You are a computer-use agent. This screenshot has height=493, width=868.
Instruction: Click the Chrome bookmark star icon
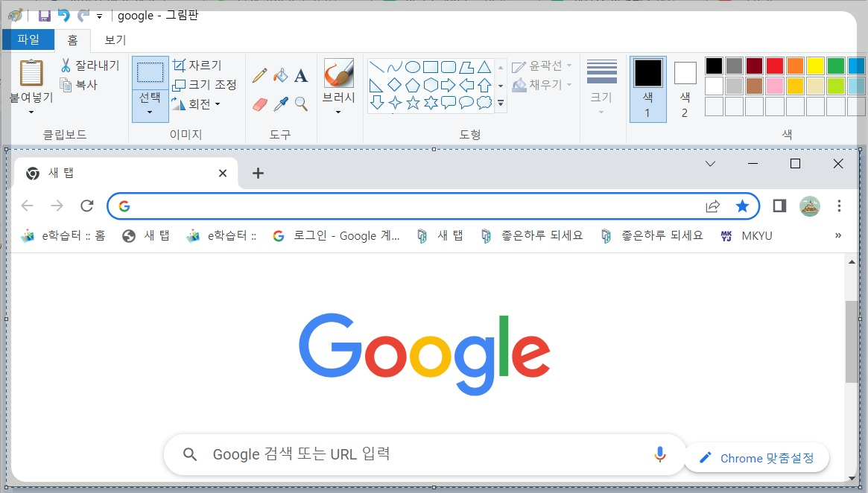pos(742,206)
